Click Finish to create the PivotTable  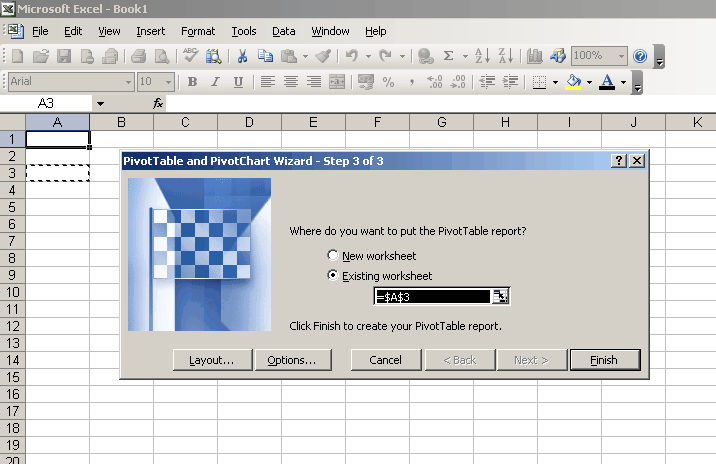(x=605, y=360)
